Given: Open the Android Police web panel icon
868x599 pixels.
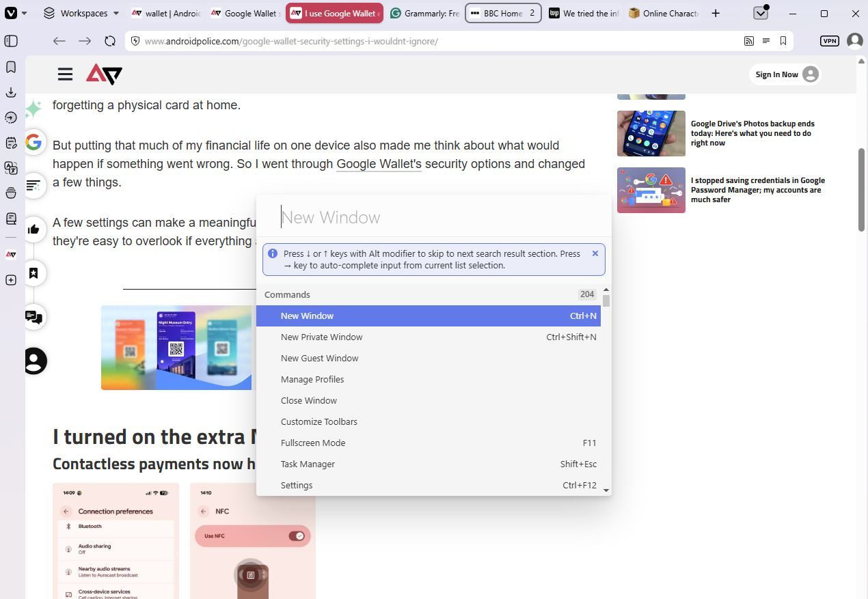Looking at the screenshot, I should [x=11, y=254].
